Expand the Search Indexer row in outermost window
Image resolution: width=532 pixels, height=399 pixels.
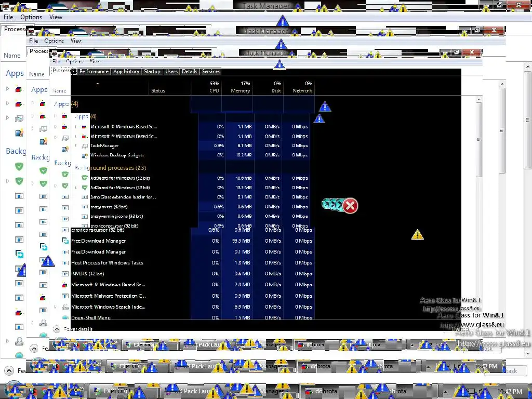click(x=7, y=341)
